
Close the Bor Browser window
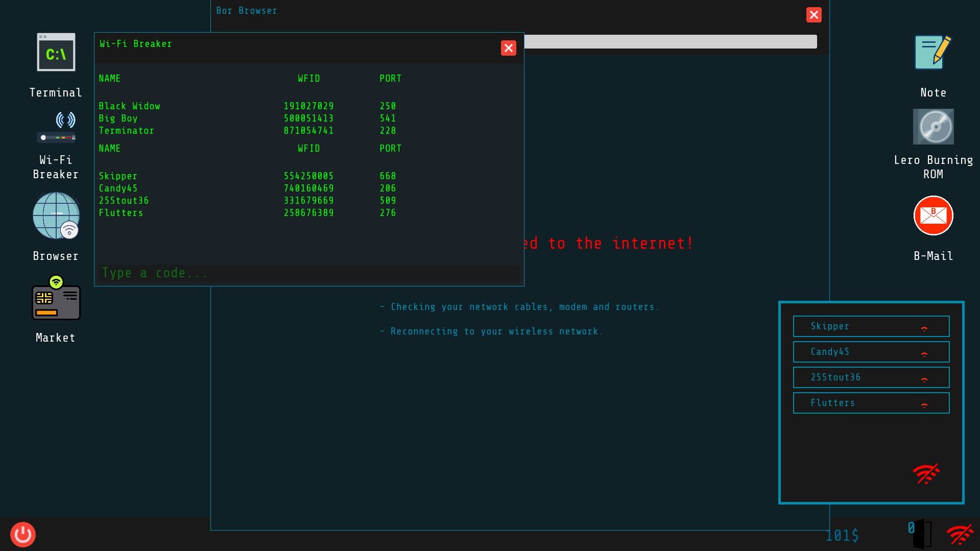[x=814, y=15]
